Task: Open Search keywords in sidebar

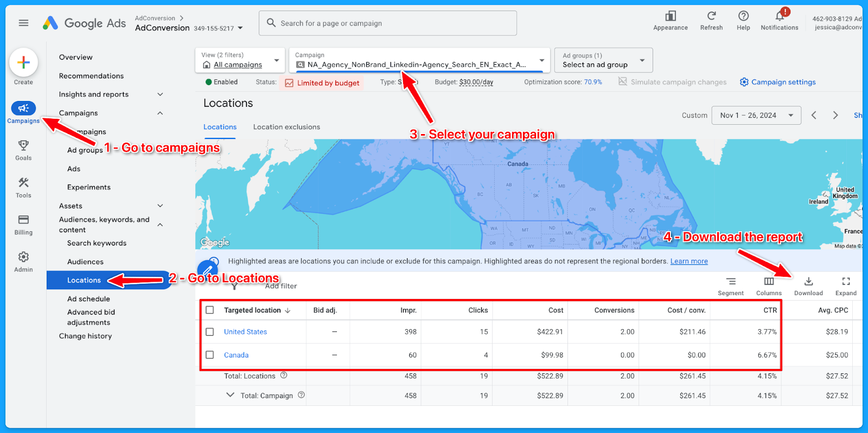Action: pos(97,243)
